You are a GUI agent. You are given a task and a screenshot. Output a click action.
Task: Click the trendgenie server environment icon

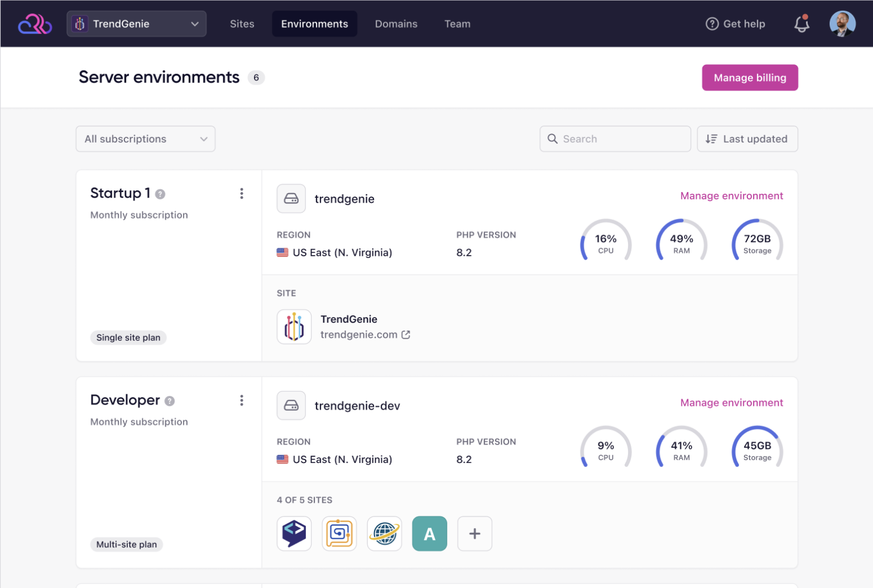(x=291, y=199)
